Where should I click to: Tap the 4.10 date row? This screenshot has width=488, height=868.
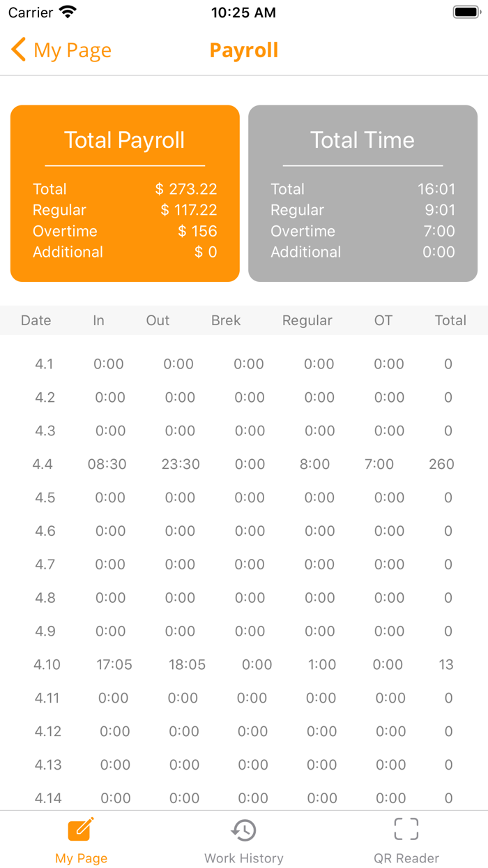[47, 664]
